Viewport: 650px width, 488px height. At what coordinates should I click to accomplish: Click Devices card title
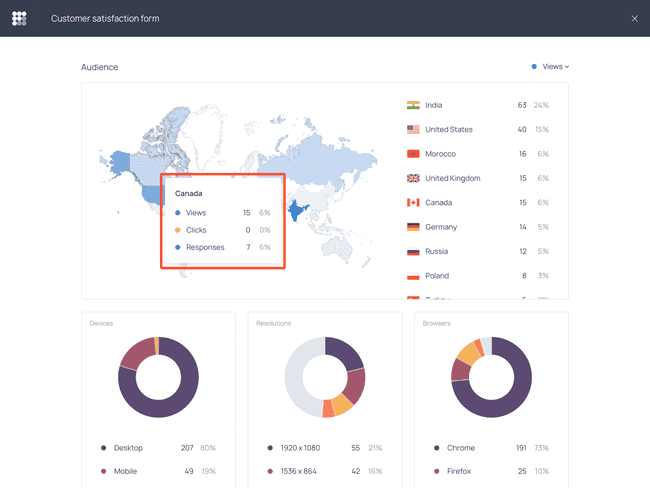pos(101,323)
